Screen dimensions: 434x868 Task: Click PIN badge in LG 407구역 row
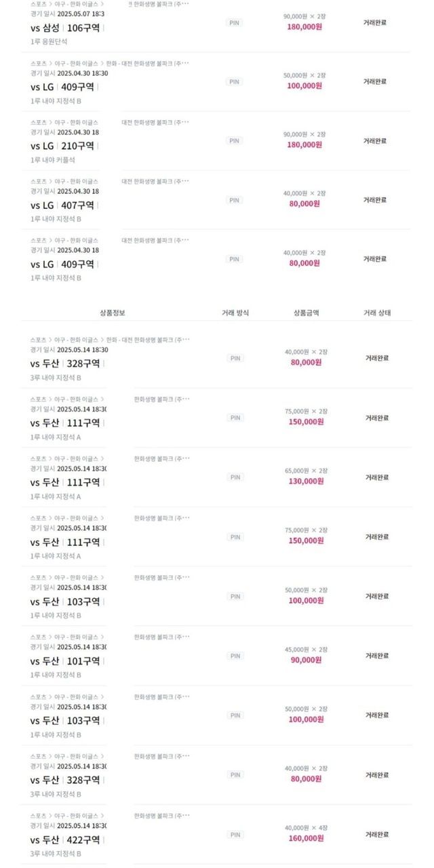(x=235, y=200)
